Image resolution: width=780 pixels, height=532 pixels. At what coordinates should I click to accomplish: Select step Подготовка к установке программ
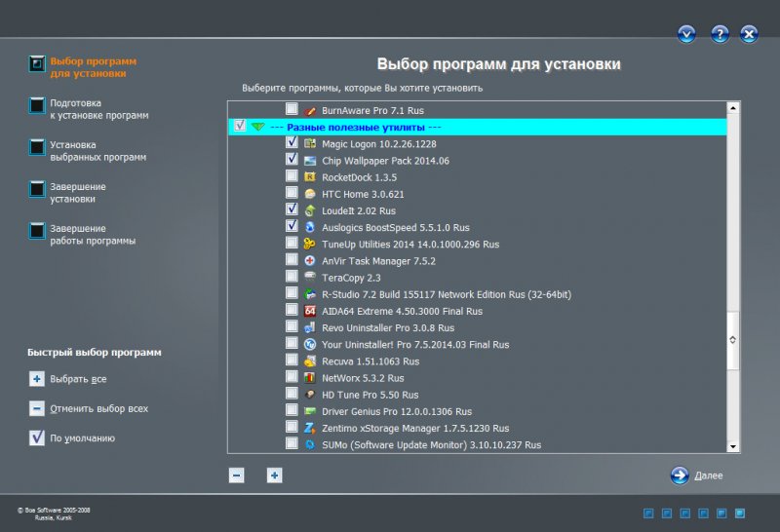pos(89,109)
